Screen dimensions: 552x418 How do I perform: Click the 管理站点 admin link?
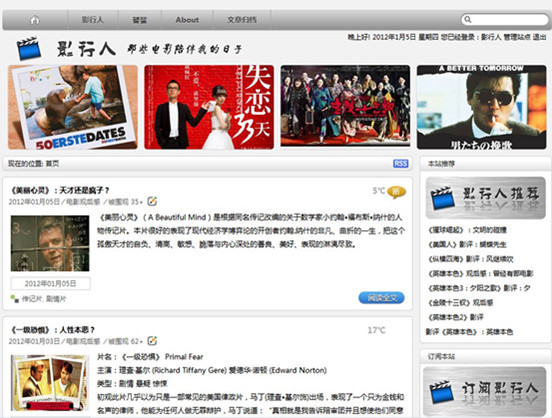pos(517,37)
